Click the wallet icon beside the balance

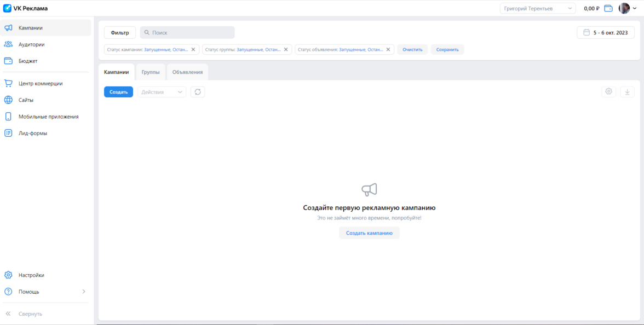click(x=608, y=8)
